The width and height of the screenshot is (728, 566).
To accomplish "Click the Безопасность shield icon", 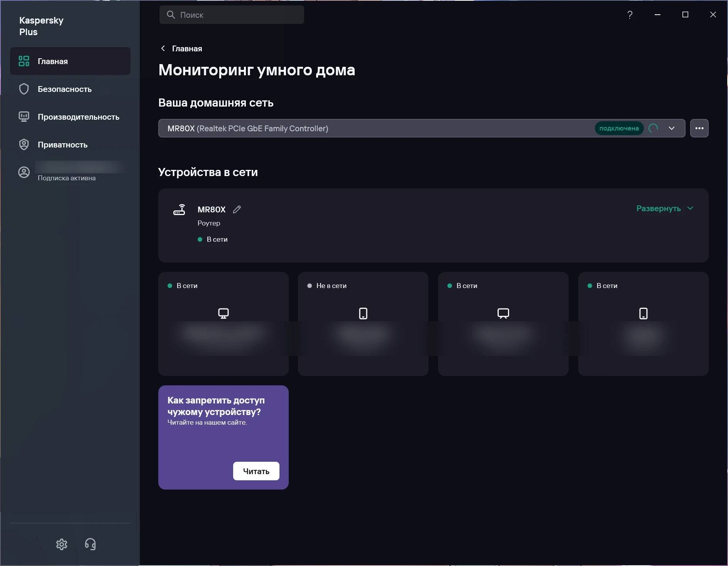I will click(24, 89).
